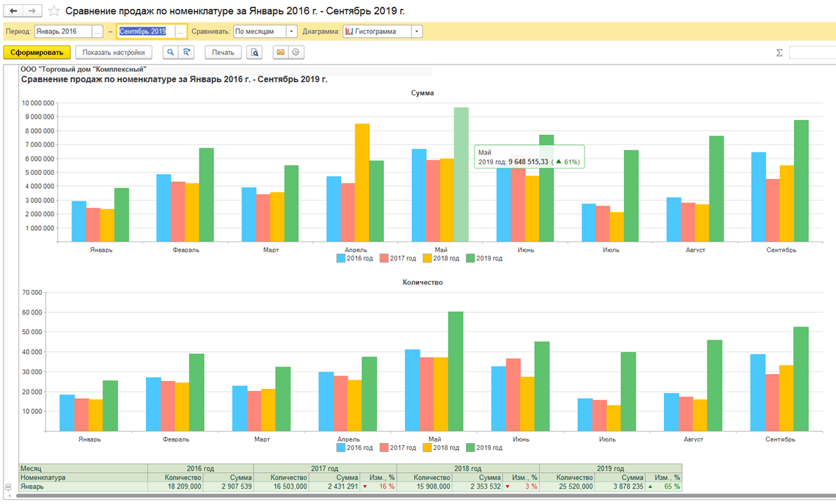Click the sum Σ icon
Image resolution: width=836 pixels, height=504 pixels.
point(779,53)
